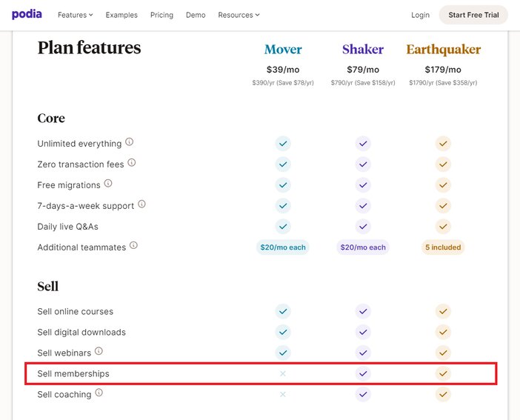Expand the Features dropdown menu
Image resolution: width=520 pixels, height=420 pixels.
click(76, 15)
